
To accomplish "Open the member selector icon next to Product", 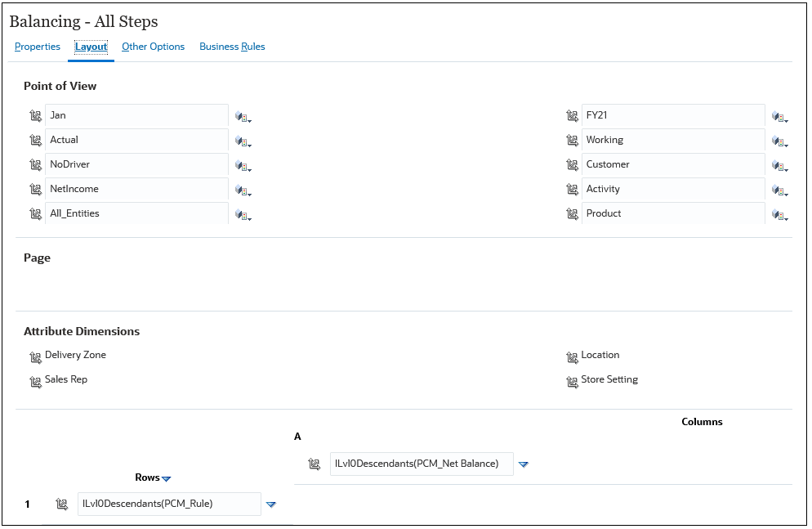I will (780, 214).
